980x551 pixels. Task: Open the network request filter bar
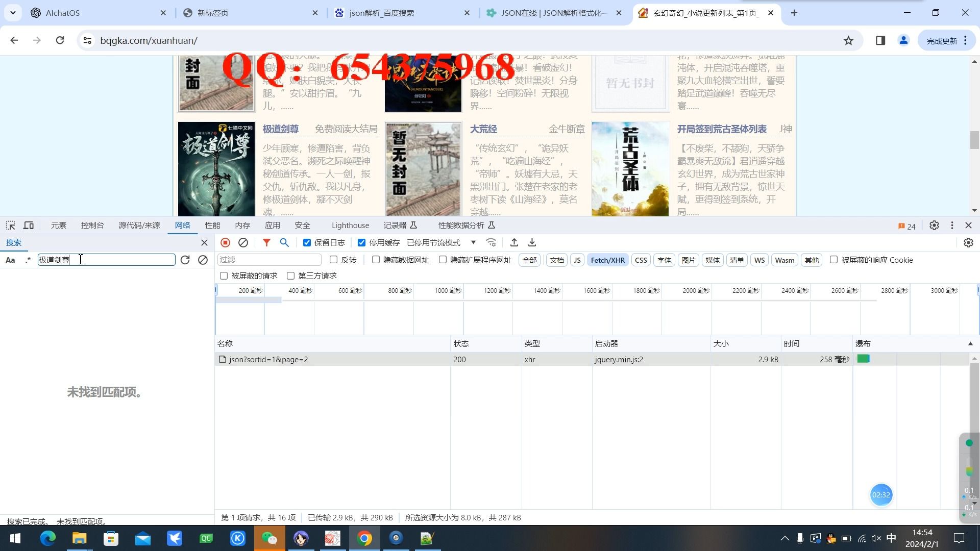point(266,242)
